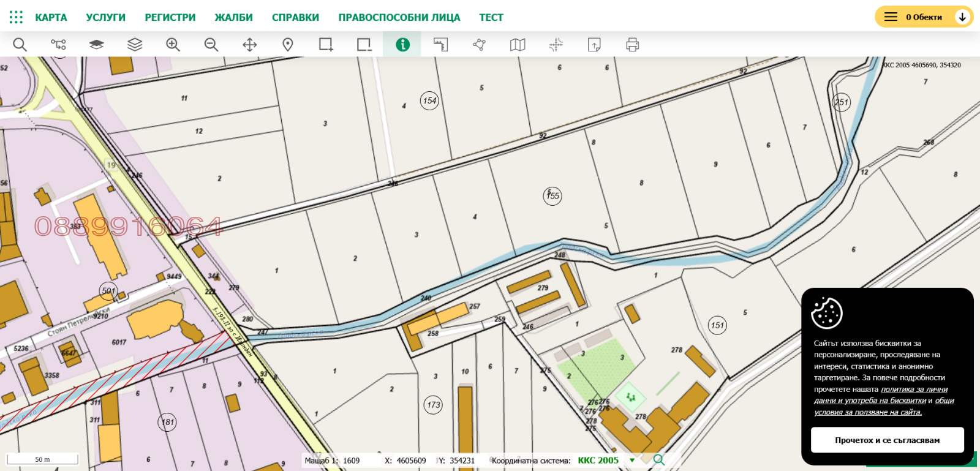This screenshot has height=471, width=980.
Task: Toggle the remove-from-selection rectangle tool
Action: pos(364,45)
